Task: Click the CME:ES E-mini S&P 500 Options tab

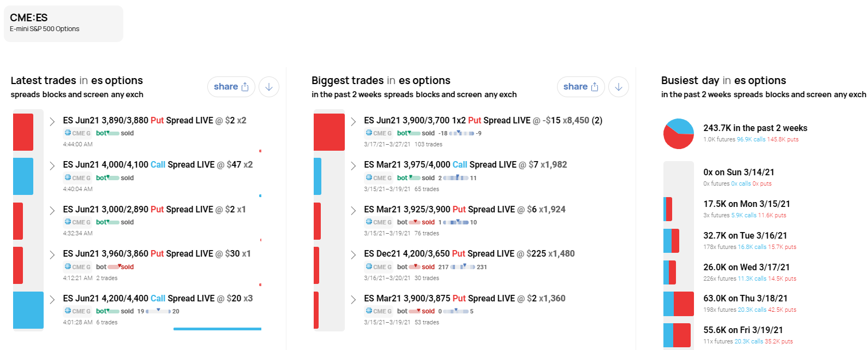Action: [x=63, y=23]
